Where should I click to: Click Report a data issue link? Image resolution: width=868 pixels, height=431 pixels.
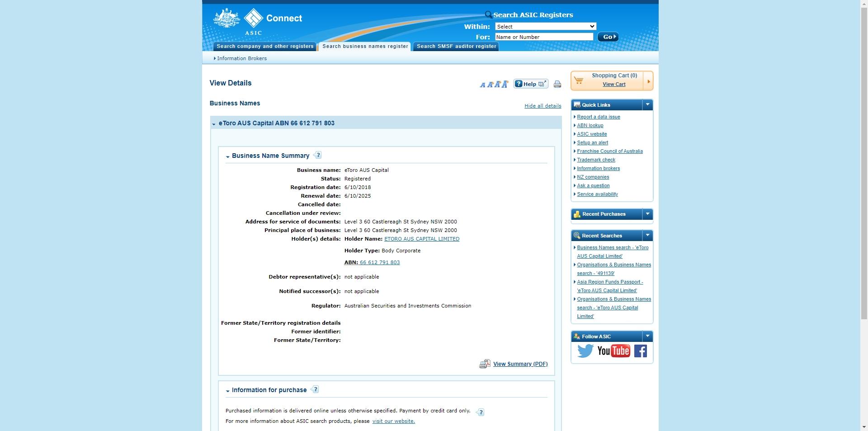599,117
